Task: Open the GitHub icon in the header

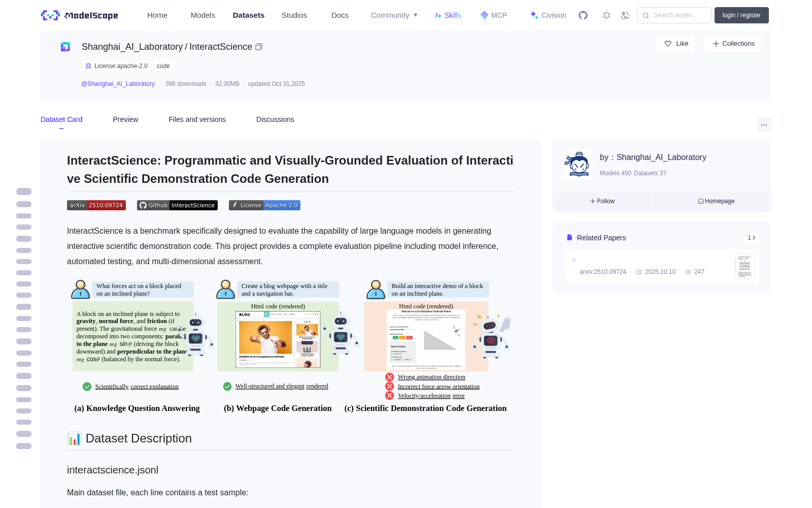Action: click(583, 15)
